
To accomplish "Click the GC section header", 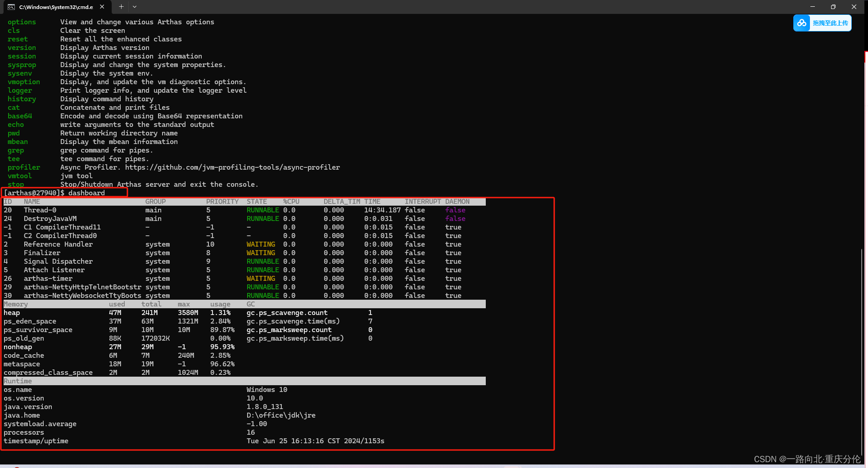I will click(x=251, y=304).
